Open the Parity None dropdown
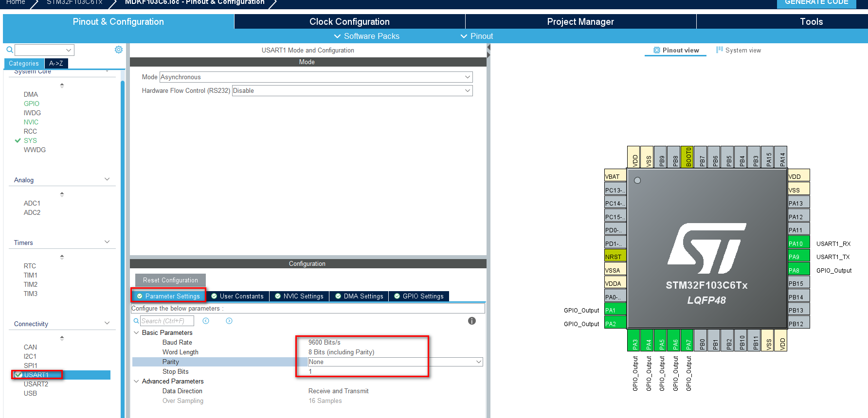Viewport: 868px width, 418px height. [x=395, y=362]
